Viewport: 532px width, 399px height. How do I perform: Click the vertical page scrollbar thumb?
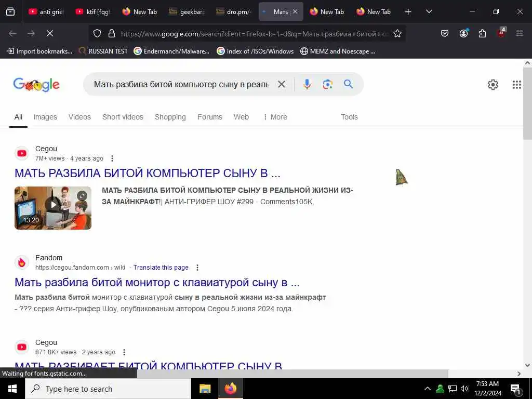click(x=527, y=103)
